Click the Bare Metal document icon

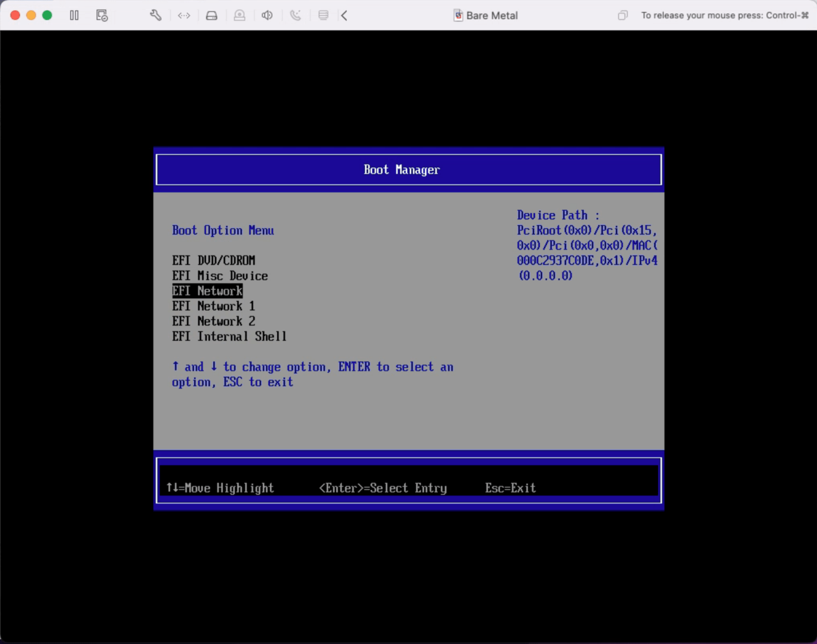click(x=458, y=16)
